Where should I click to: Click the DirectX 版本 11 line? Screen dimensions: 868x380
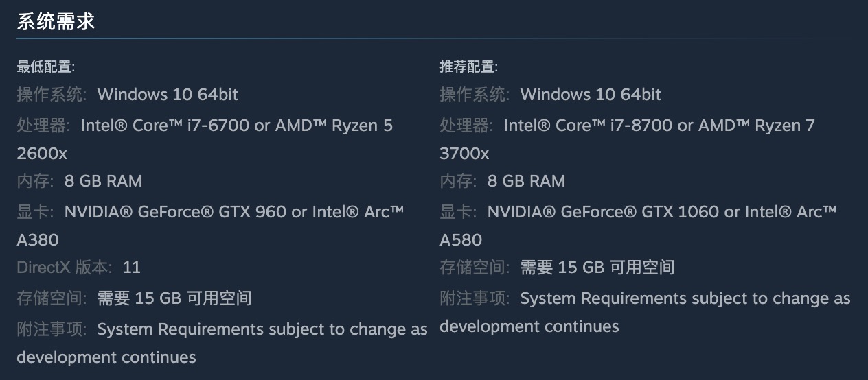(x=78, y=267)
